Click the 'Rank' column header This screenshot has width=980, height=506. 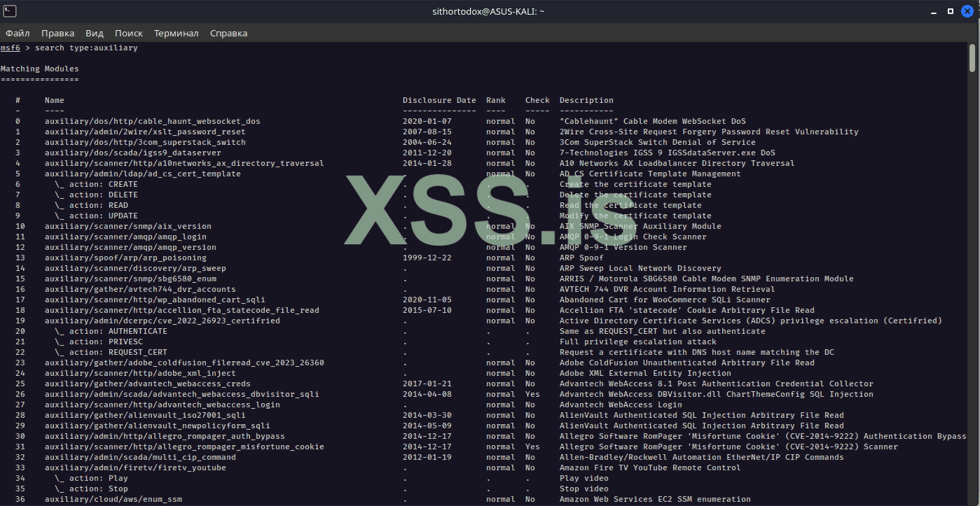tap(496, 100)
